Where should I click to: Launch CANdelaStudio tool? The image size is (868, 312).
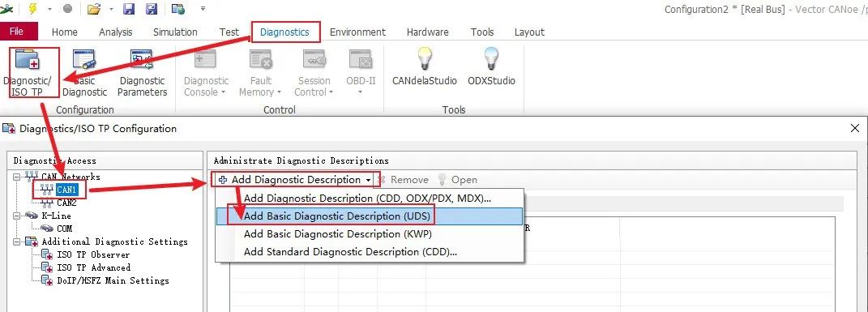point(424,66)
